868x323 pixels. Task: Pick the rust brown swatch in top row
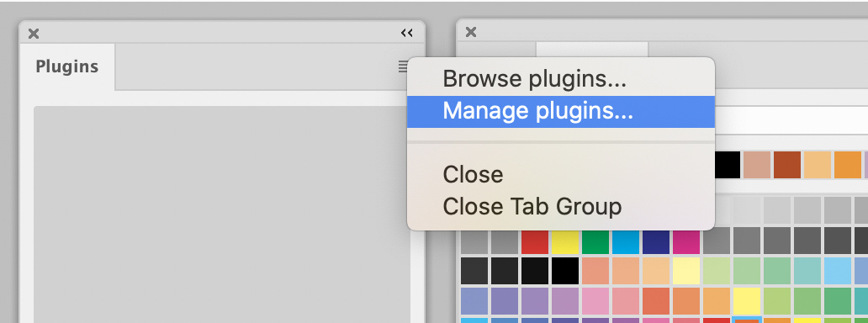point(787,165)
